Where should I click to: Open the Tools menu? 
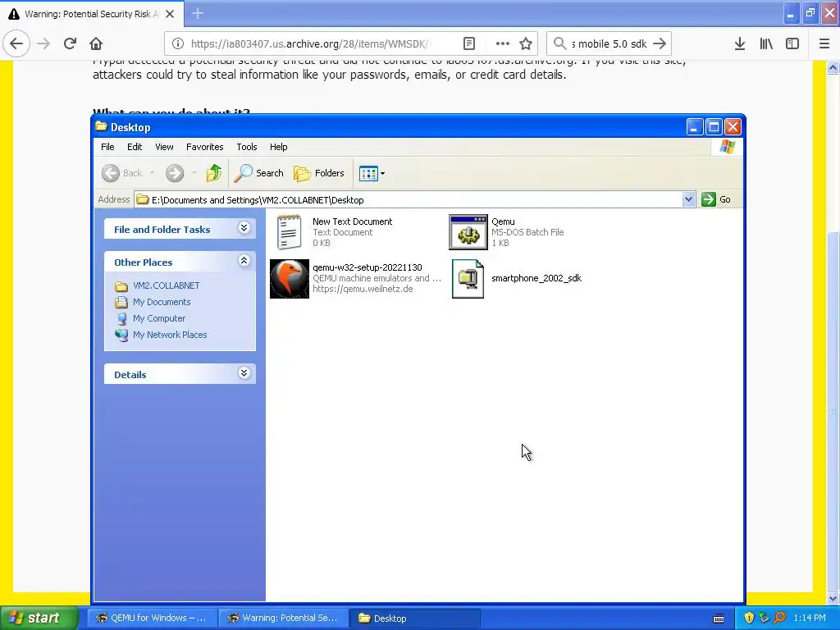click(246, 147)
